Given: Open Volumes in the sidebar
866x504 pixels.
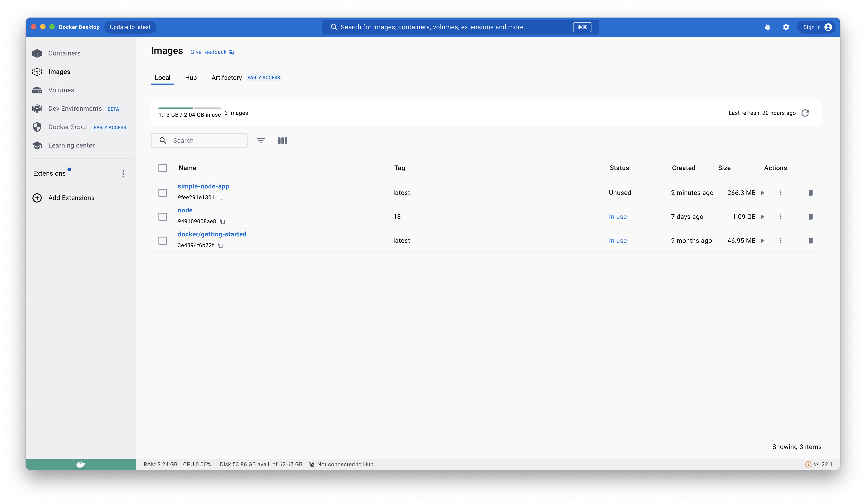Looking at the screenshot, I should pyautogui.click(x=61, y=90).
